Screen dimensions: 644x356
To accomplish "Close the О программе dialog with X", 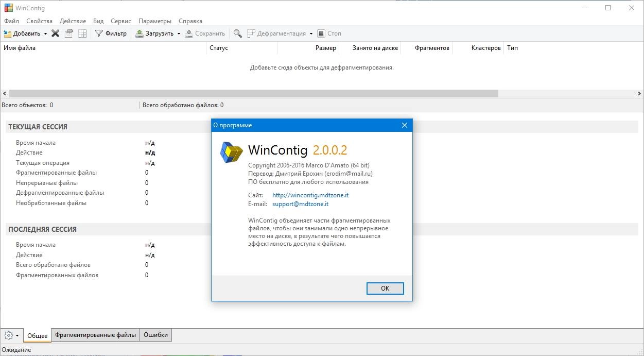I will point(404,125).
